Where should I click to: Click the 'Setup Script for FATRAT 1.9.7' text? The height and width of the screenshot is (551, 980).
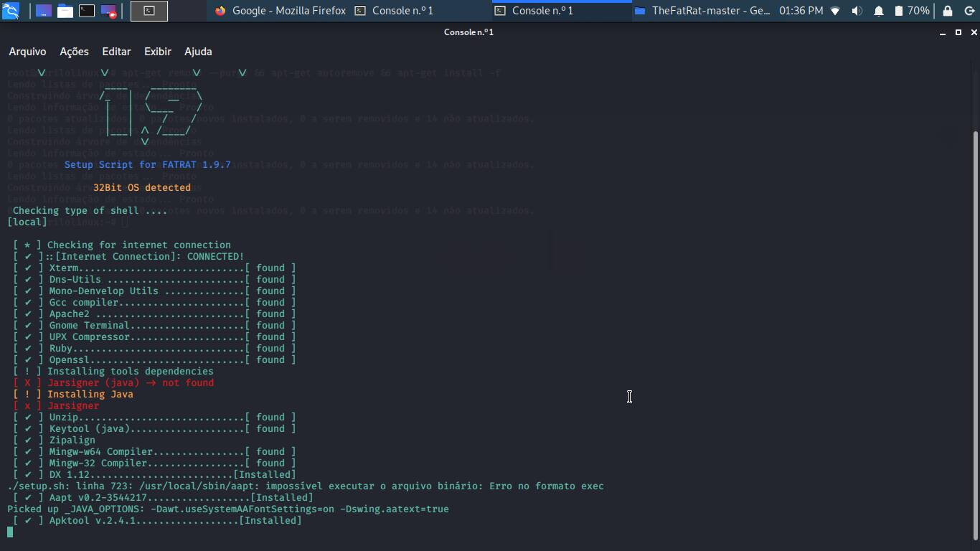click(x=148, y=164)
